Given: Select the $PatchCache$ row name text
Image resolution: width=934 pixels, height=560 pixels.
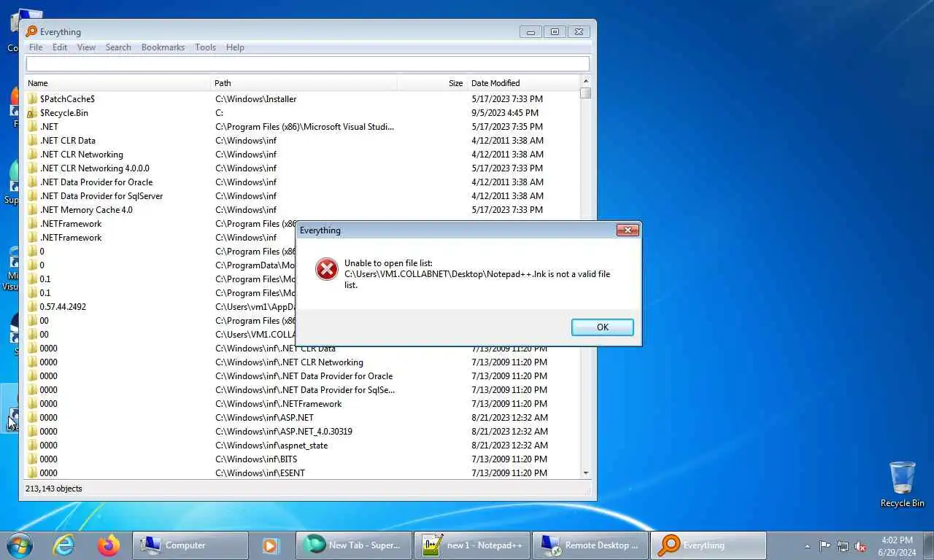Looking at the screenshot, I should (x=67, y=98).
